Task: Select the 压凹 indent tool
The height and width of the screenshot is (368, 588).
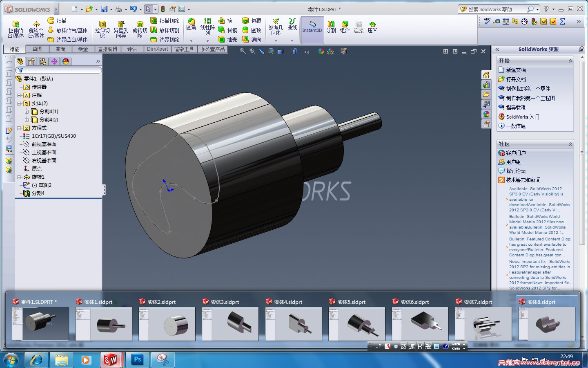Action: pos(372,27)
